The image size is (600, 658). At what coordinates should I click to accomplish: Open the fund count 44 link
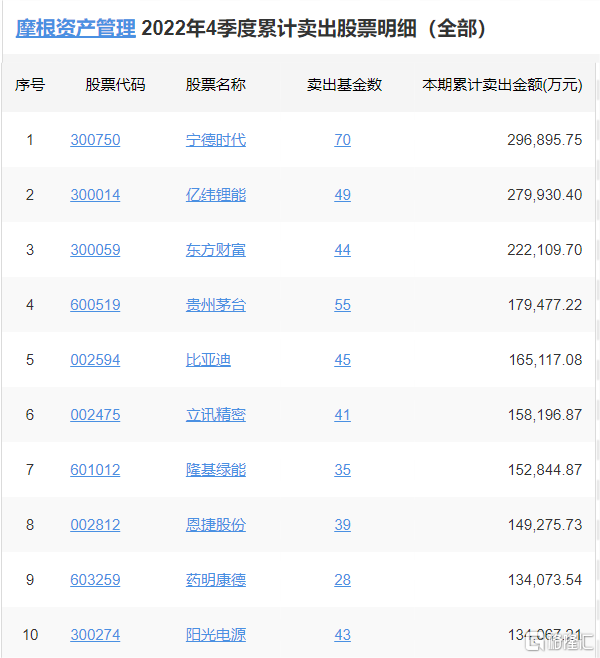click(342, 250)
